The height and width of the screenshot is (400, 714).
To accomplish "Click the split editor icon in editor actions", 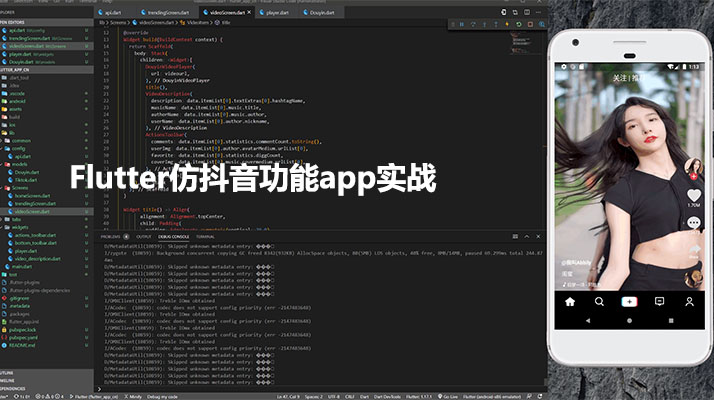I will point(527,12).
